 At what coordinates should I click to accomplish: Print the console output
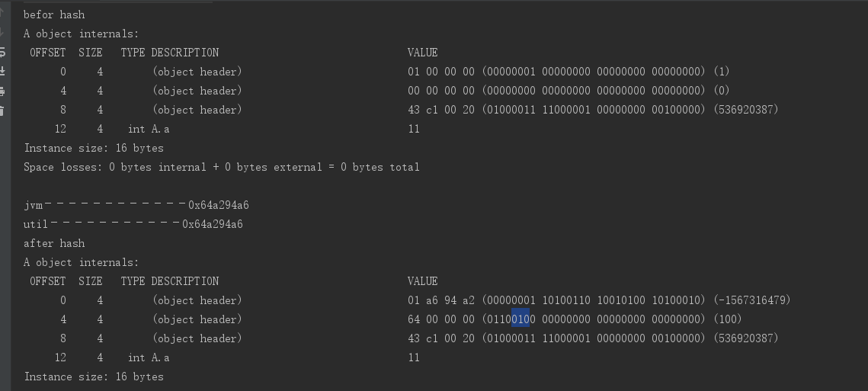point(2,91)
